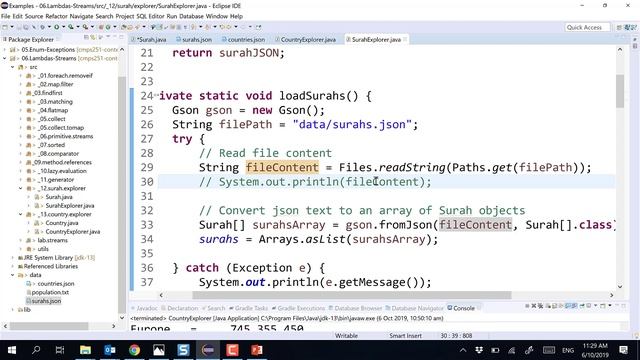
Task: Select the _09.method.references package
Action: pos(62,162)
